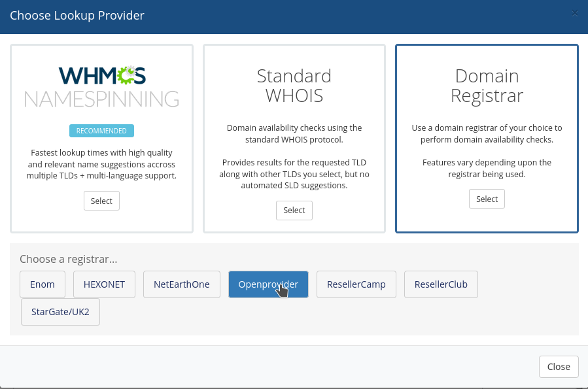Choose ResellerCamp as the registrar
Viewport: 588px width, 389px height.
coord(356,284)
